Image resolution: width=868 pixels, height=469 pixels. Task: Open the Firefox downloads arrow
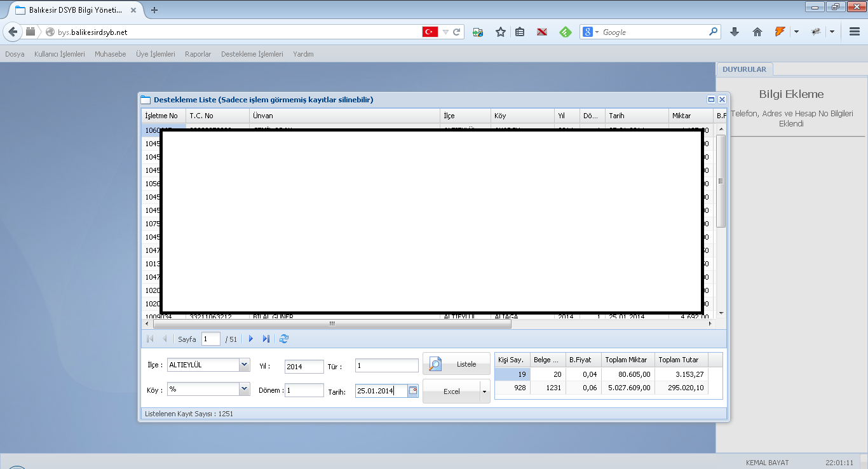click(735, 32)
